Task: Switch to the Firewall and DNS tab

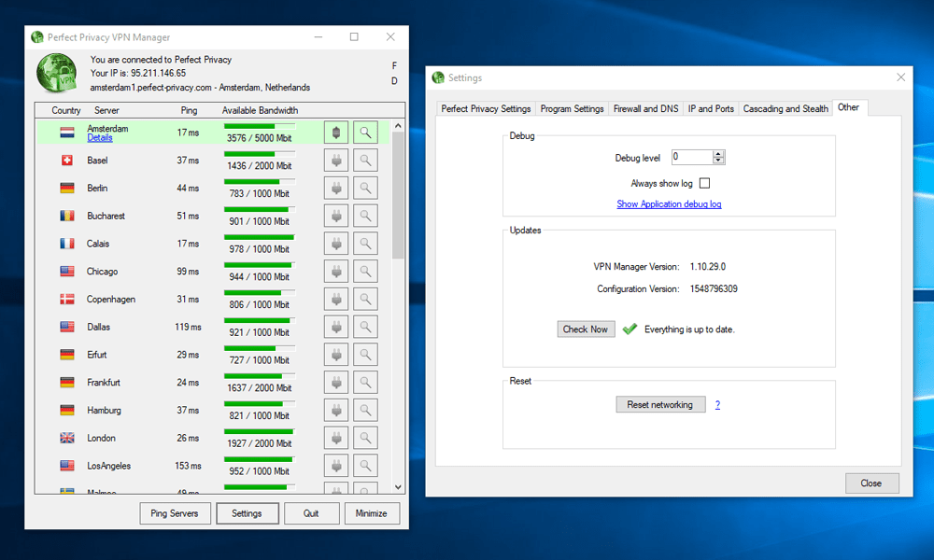Action: click(645, 109)
